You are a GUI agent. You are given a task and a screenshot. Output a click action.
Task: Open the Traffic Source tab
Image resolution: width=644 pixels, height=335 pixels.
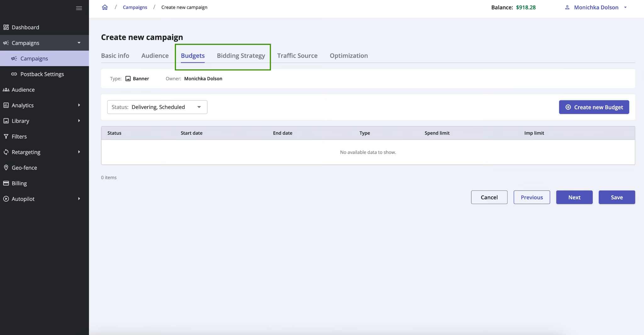point(297,56)
